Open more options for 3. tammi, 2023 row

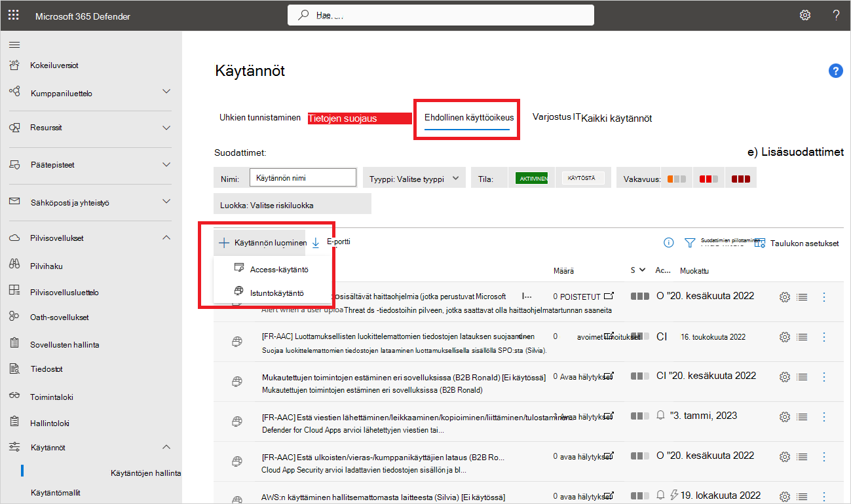click(x=824, y=416)
